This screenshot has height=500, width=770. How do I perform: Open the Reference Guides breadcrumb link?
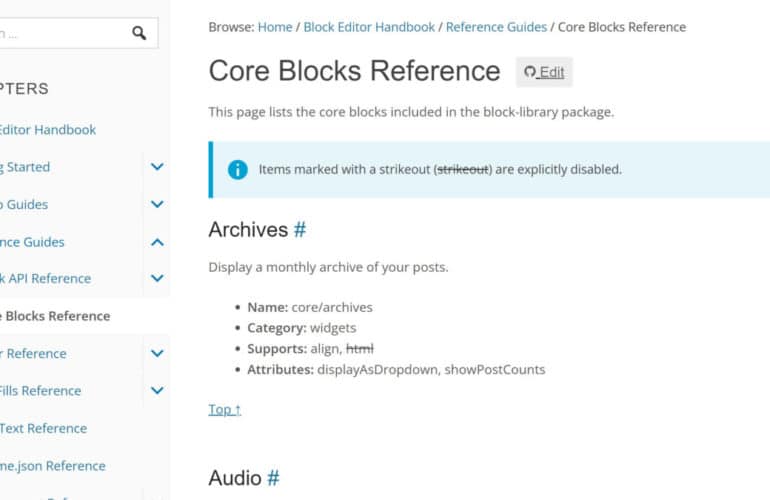point(496,27)
